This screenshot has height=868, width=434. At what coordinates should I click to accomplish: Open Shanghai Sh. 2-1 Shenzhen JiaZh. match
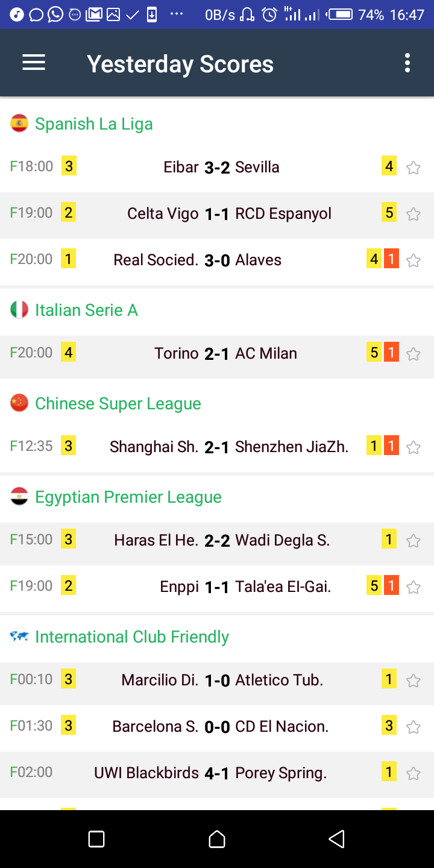217,447
